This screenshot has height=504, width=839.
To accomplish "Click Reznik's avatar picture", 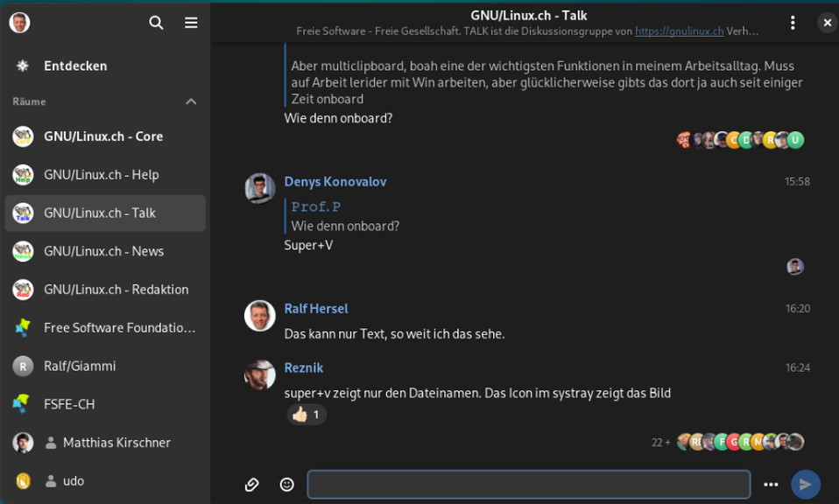I will coord(260,374).
